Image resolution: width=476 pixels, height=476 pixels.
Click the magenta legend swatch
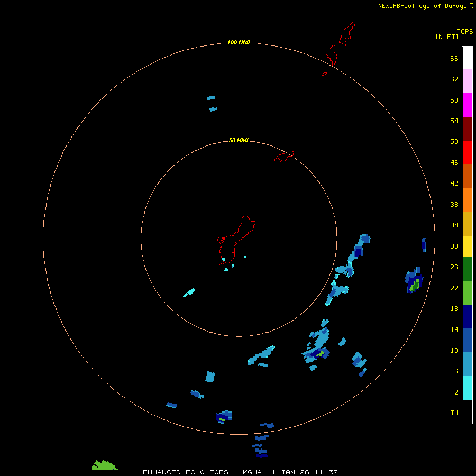pyautogui.click(x=467, y=105)
